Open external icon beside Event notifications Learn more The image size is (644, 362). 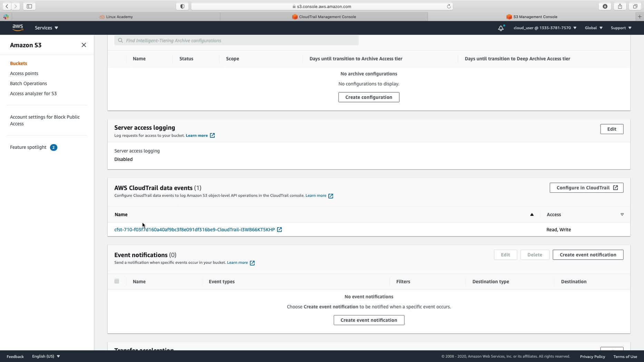pos(252,263)
